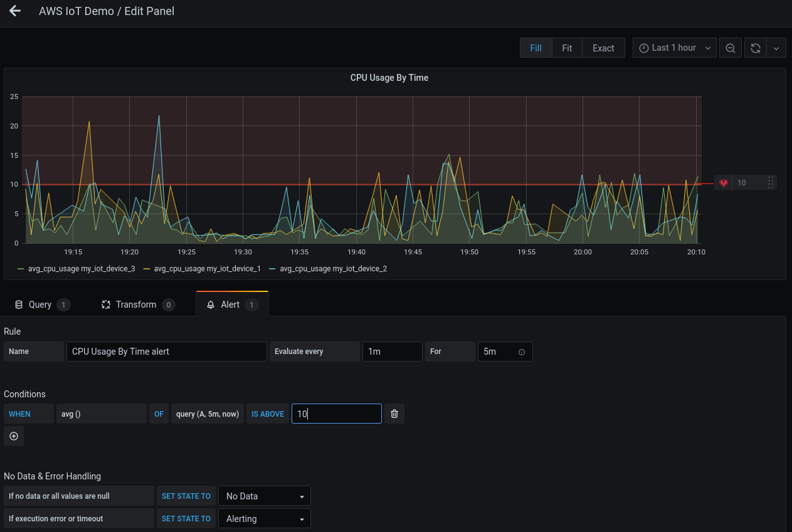
Task: Click the alert rule Name input field
Action: coord(166,352)
